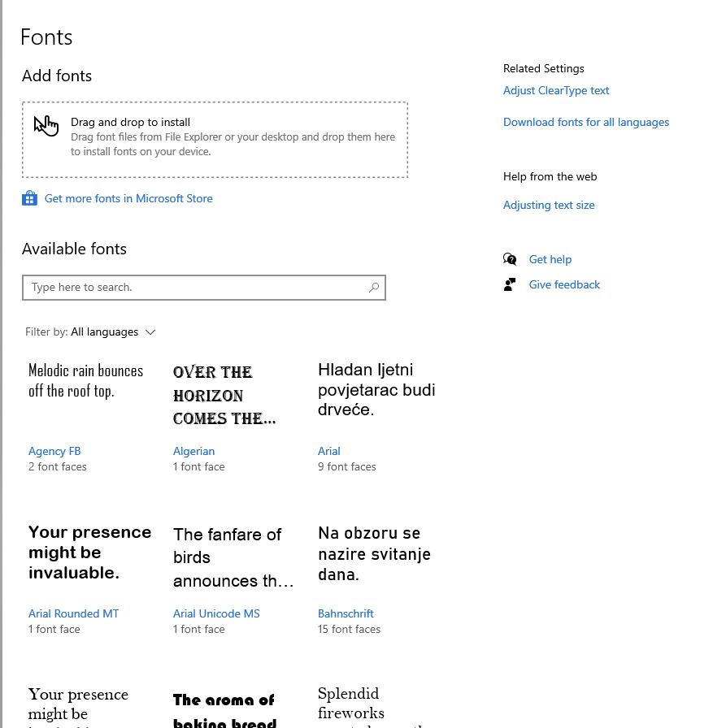Expand the language filter chevron

(150, 331)
